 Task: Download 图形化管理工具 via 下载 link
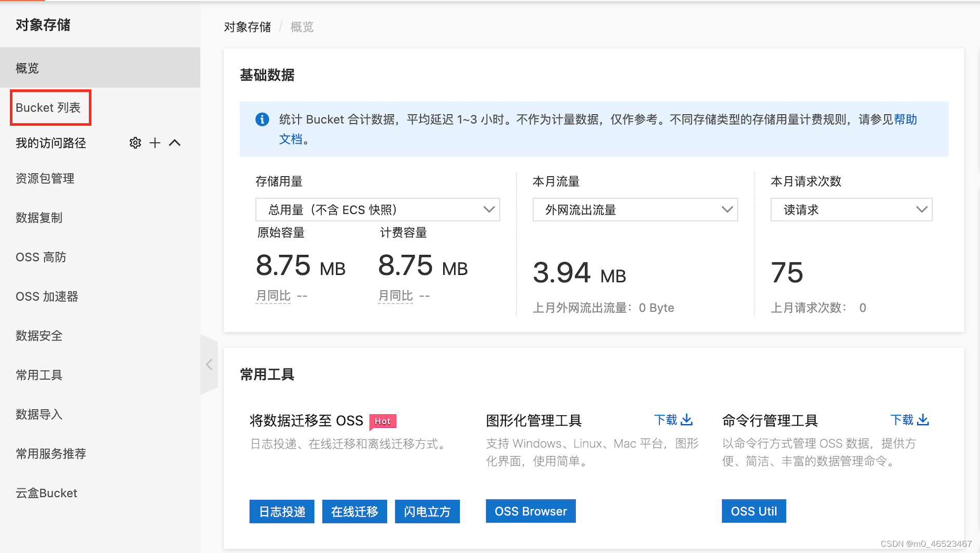673,420
